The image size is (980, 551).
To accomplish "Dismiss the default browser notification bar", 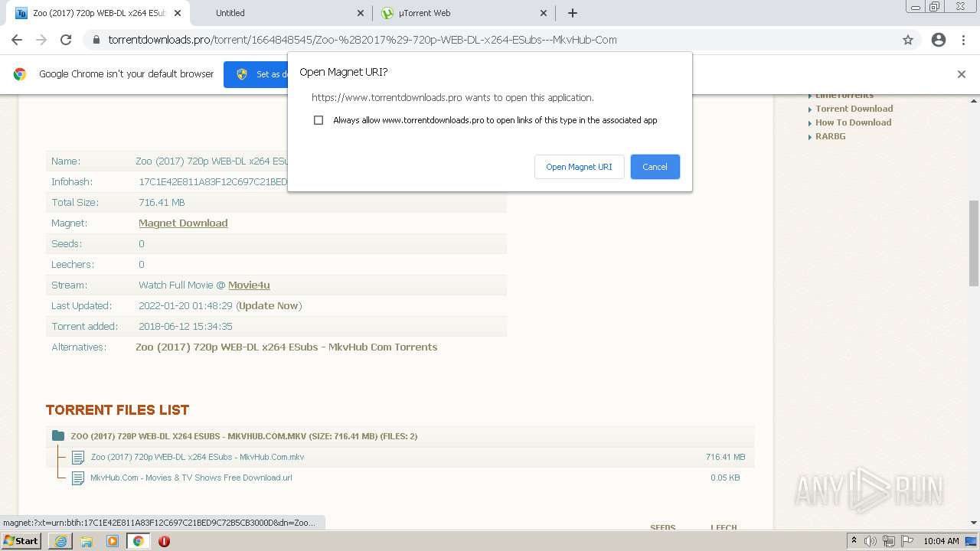I will pos(962,74).
